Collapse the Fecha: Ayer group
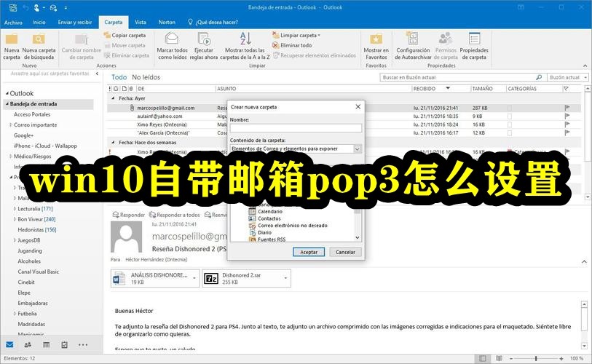This screenshot has width=592, height=364. (114, 98)
